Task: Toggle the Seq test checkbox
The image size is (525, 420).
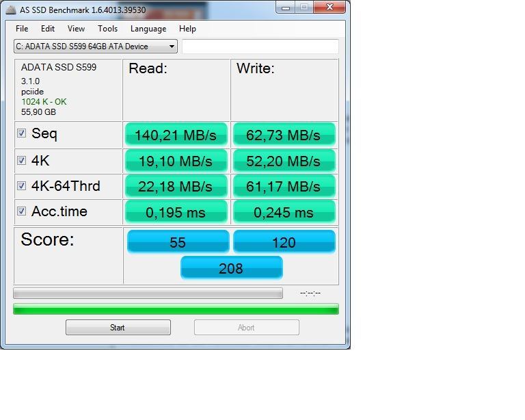Action: [x=21, y=133]
